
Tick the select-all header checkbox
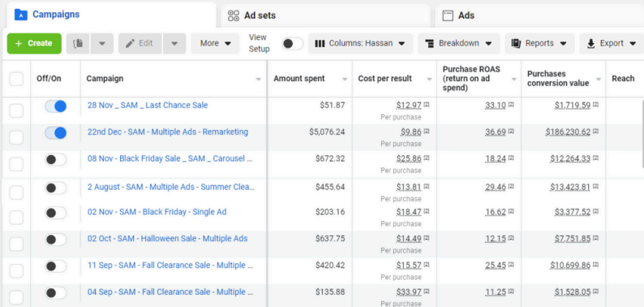coord(16,79)
